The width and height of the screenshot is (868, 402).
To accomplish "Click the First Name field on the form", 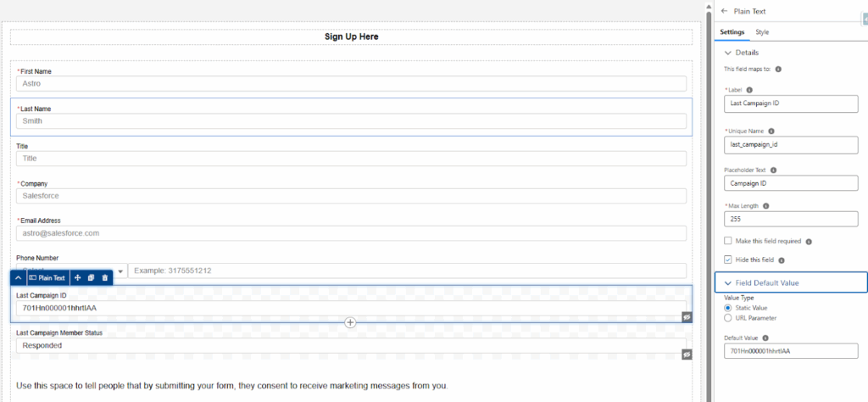I will (x=351, y=84).
